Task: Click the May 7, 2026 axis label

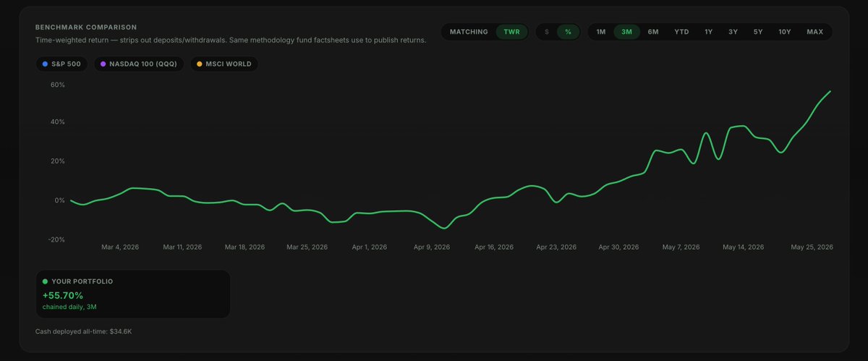Action: click(681, 247)
